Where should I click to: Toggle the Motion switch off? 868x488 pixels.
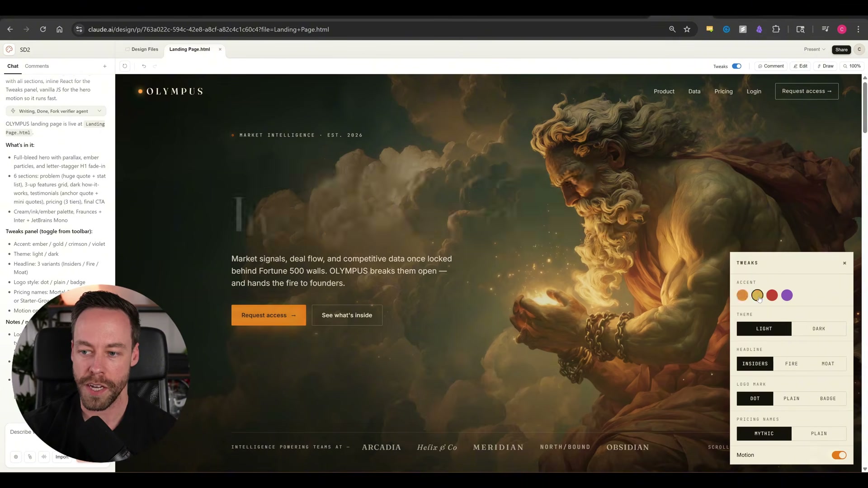click(839, 455)
